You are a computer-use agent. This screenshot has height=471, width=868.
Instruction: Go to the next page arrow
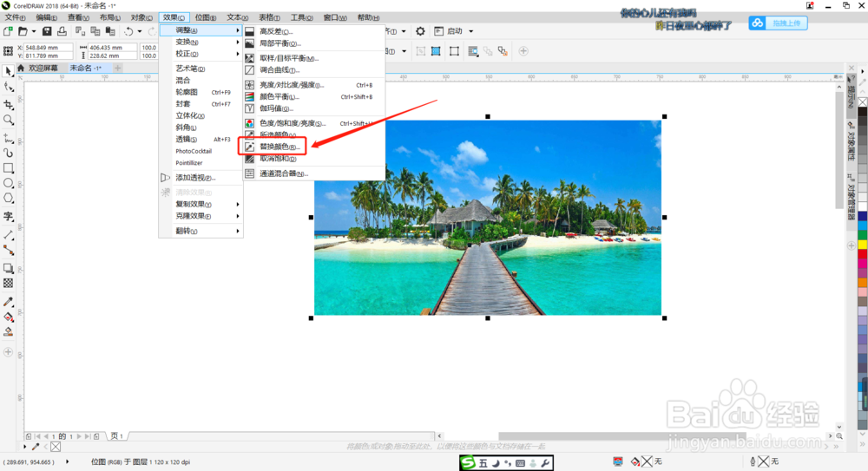pyautogui.click(x=79, y=436)
